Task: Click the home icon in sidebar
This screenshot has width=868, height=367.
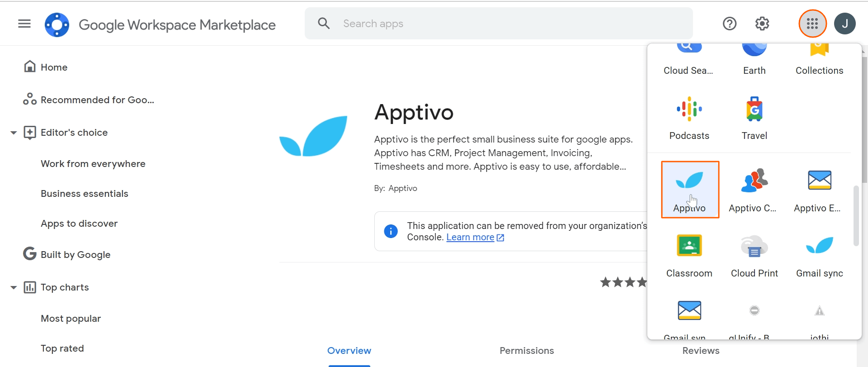Action: 30,67
